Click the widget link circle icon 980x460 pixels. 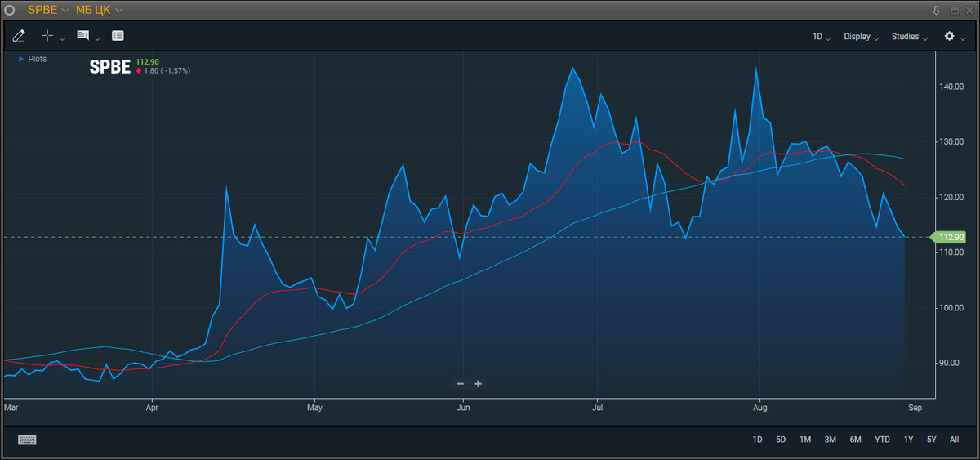10,10
